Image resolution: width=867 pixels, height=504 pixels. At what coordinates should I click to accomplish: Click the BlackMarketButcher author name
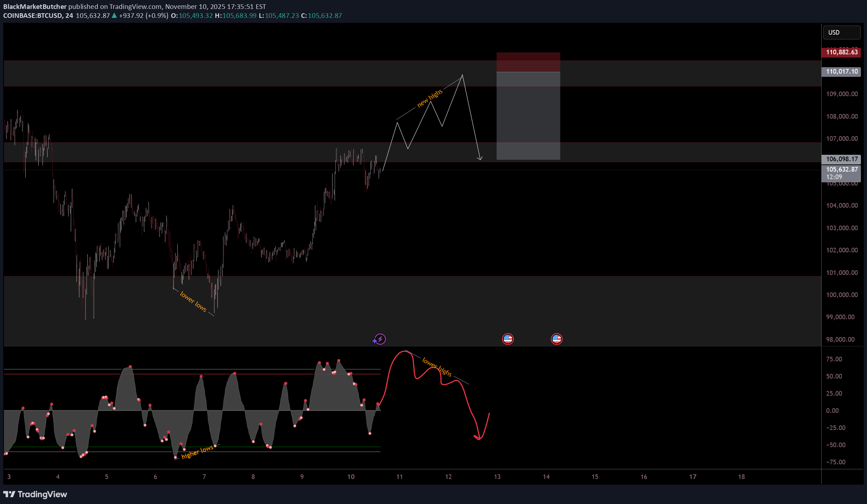35,6
